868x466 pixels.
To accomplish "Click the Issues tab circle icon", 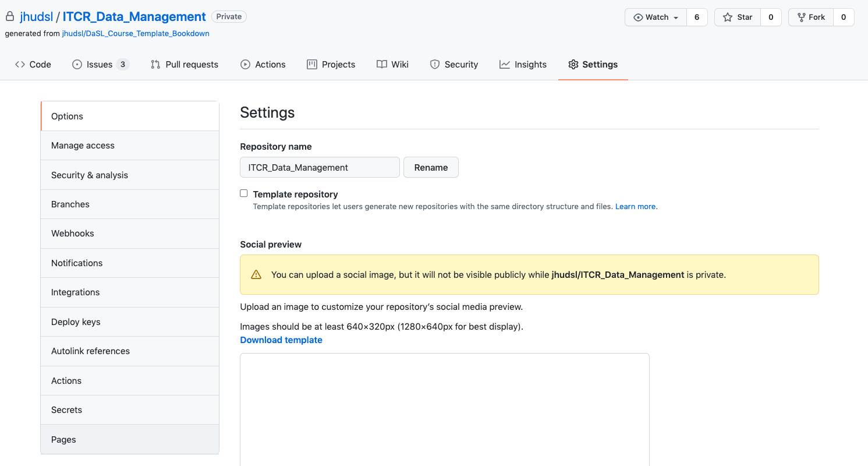I will coord(77,65).
